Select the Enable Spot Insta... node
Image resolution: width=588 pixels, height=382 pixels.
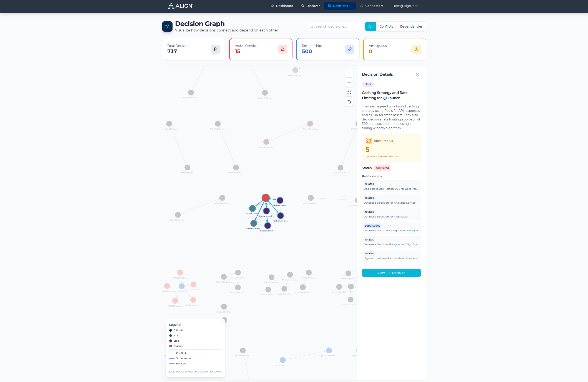295,70
